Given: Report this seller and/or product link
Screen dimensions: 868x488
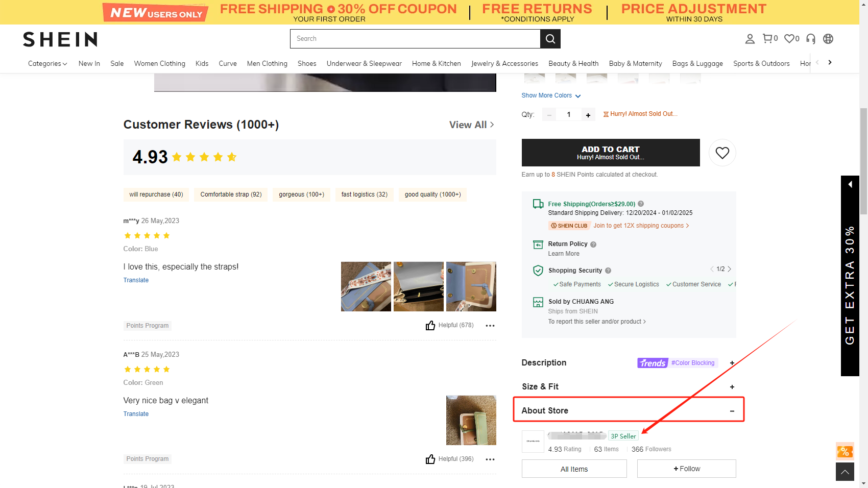Looking at the screenshot, I should click(597, 322).
